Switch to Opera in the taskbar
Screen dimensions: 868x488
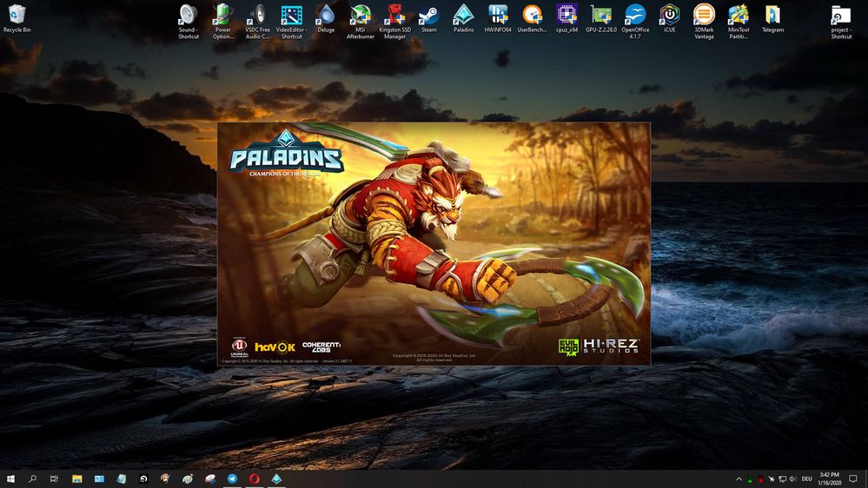(x=254, y=478)
